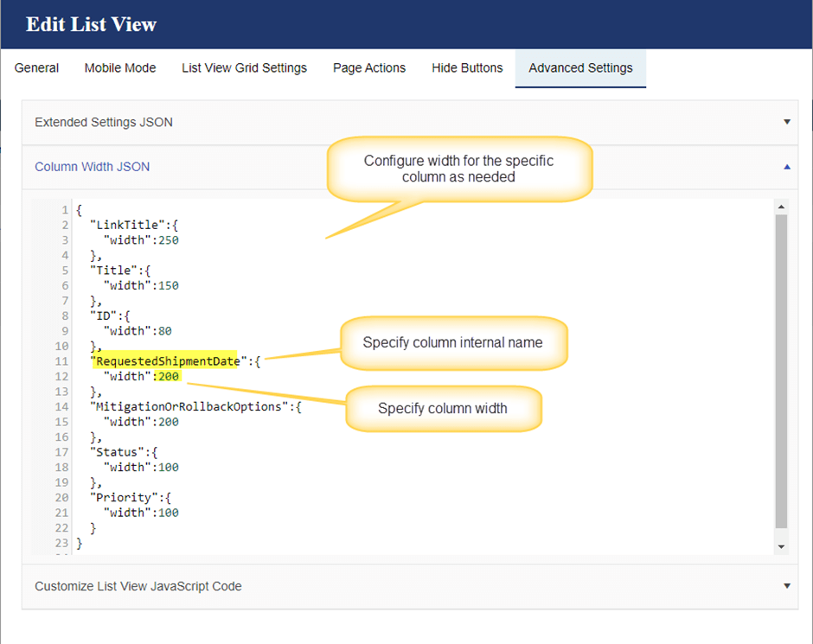Screen dimensions: 813x644
Task: Click the Priority key in JSON editor
Action: tap(125, 498)
